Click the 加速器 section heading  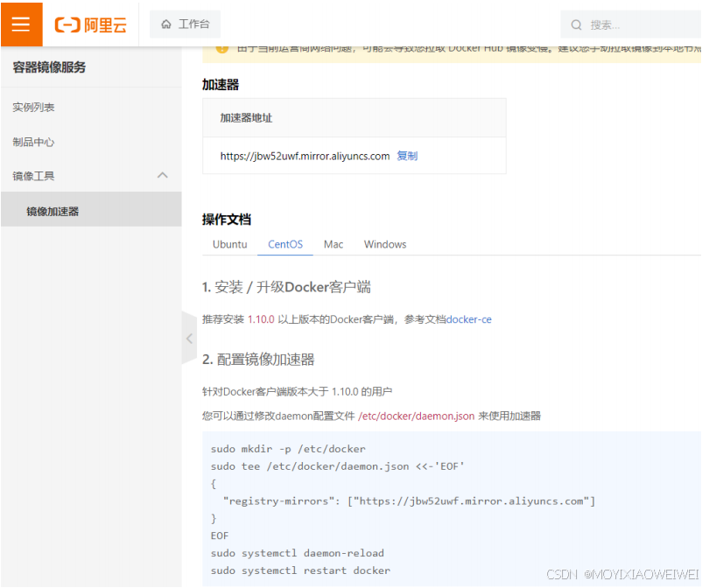(x=221, y=85)
